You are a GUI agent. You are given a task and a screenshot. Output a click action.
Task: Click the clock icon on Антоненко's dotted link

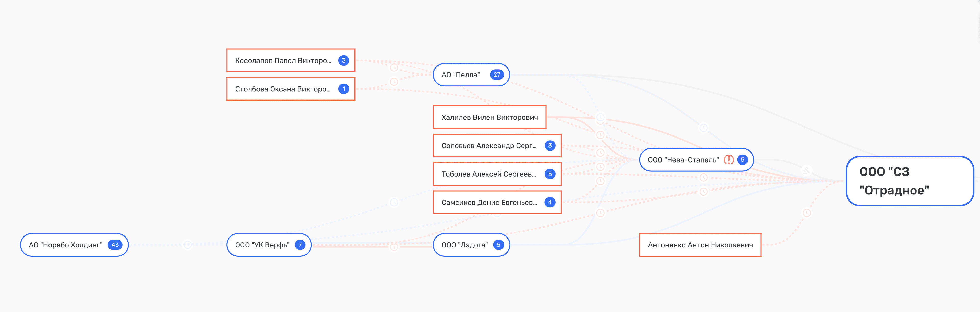point(806,213)
